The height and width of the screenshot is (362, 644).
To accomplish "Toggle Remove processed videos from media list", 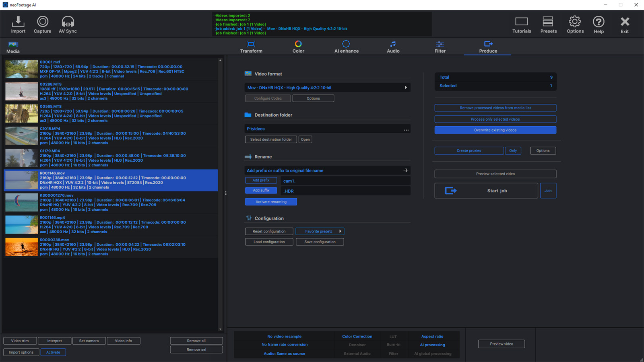I will click(x=495, y=108).
